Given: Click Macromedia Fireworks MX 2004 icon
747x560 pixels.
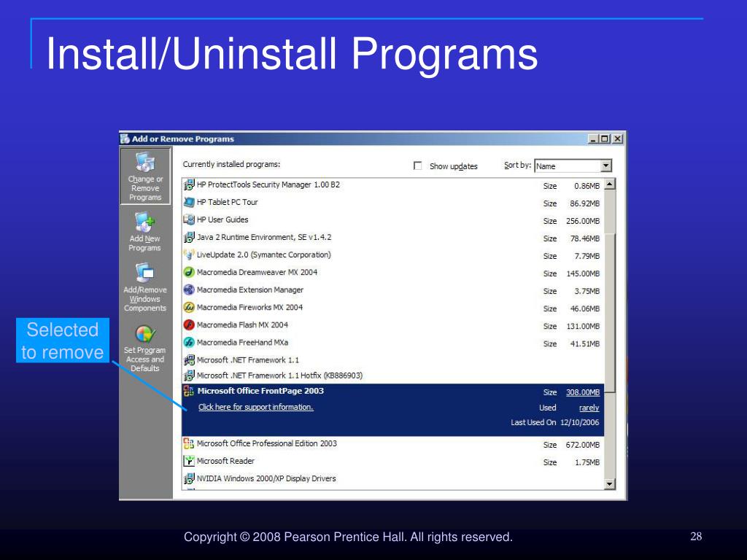Looking at the screenshot, I should click(x=189, y=308).
